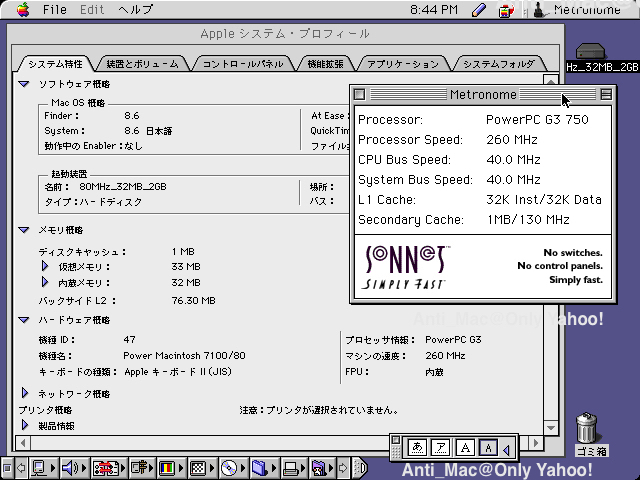Image resolution: width=640 pixels, height=480 pixels.
Task: Click the 80MHz_32MB_2GB startup disk name in profile
Action: pos(122,187)
